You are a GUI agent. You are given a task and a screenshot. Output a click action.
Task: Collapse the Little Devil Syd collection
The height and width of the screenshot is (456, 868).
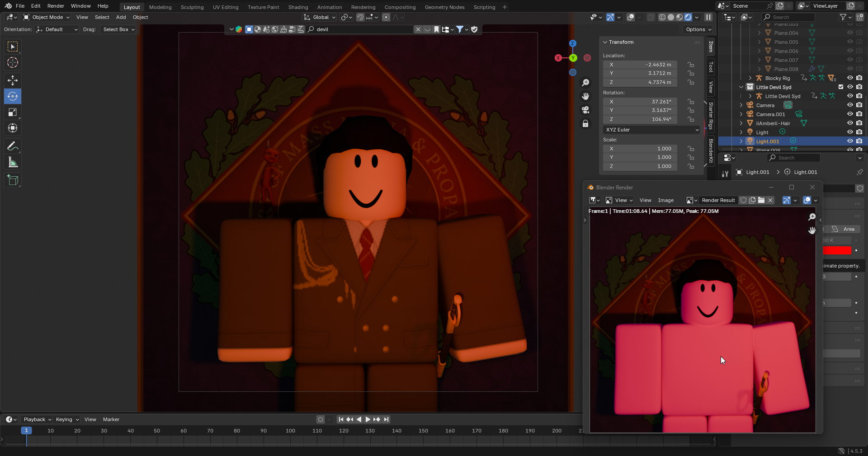[741, 87]
